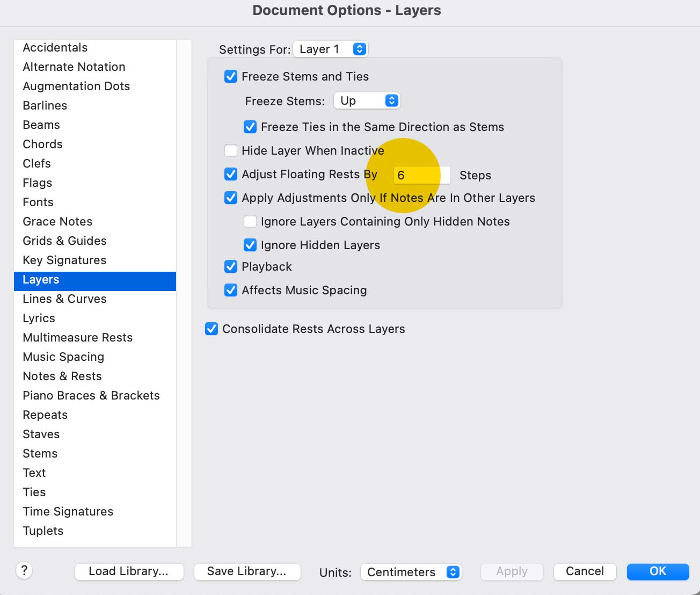
Task: Click the Save Library button
Action: pyautogui.click(x=247, y=571)
